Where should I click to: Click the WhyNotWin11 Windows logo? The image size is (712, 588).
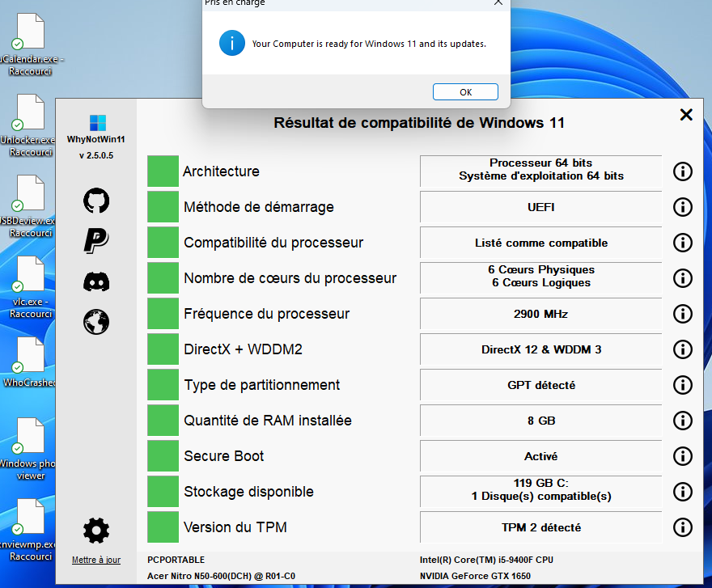98,123
